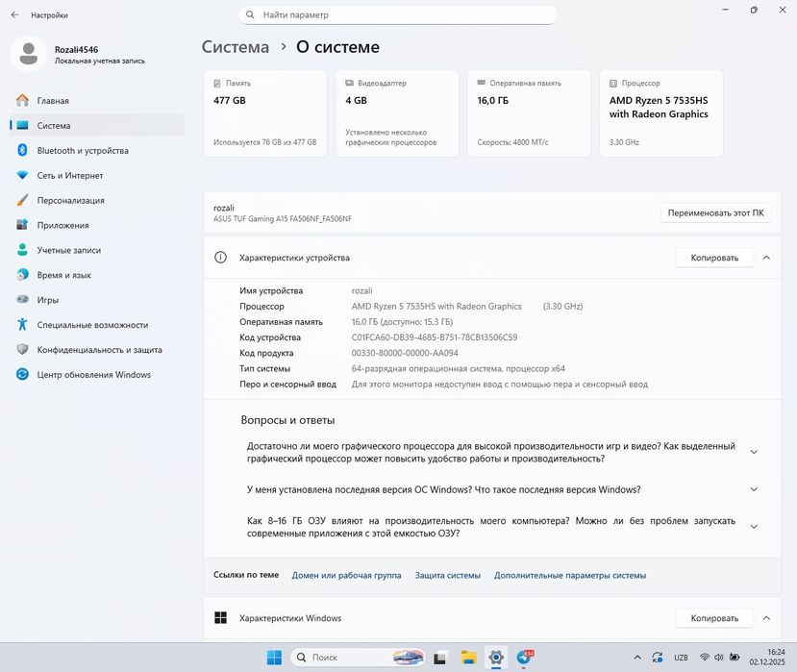Click the Windows logo beside Характеристики Windows
The width and height of the screenshot is (797, 672).
(220, 617)
